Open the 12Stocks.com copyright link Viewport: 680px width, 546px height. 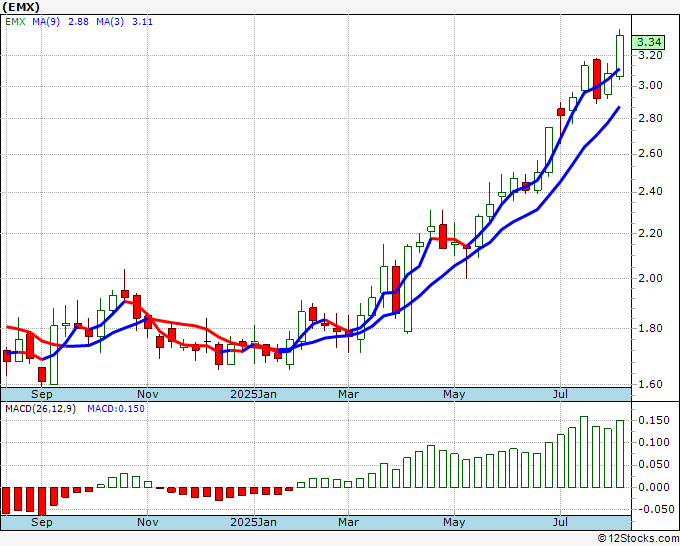pyautogui.click(x=638, y=539)
